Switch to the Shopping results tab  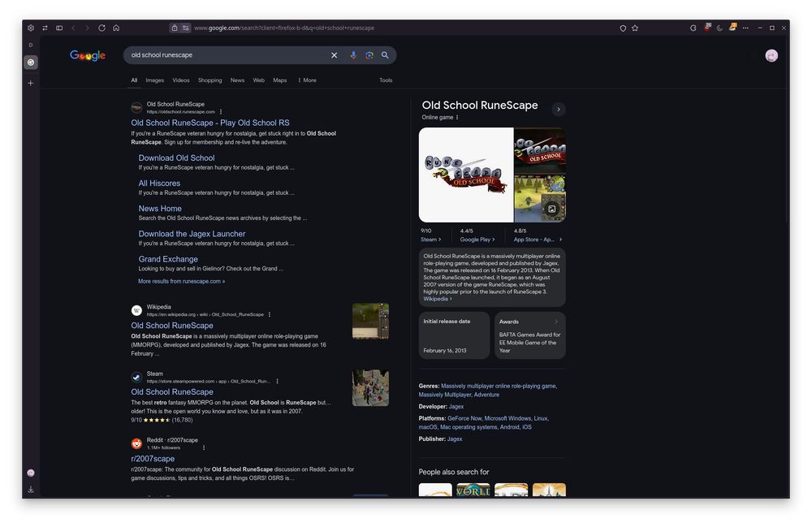coord(209,80)
